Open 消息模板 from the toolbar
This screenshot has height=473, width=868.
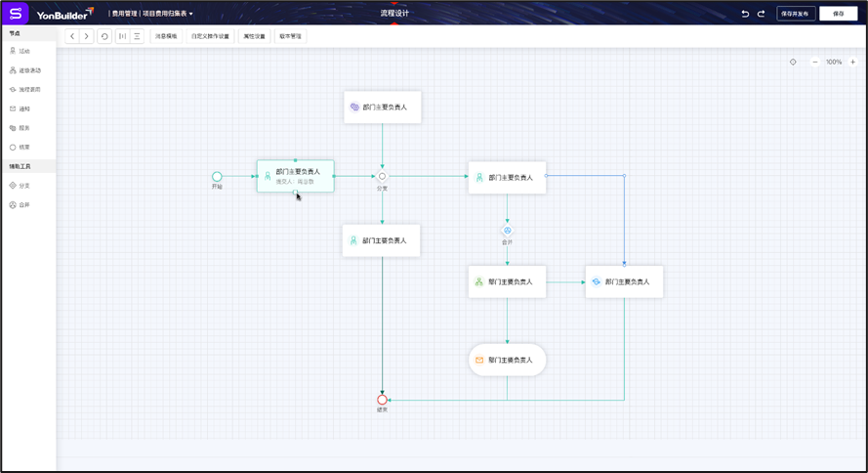point(166,36)
